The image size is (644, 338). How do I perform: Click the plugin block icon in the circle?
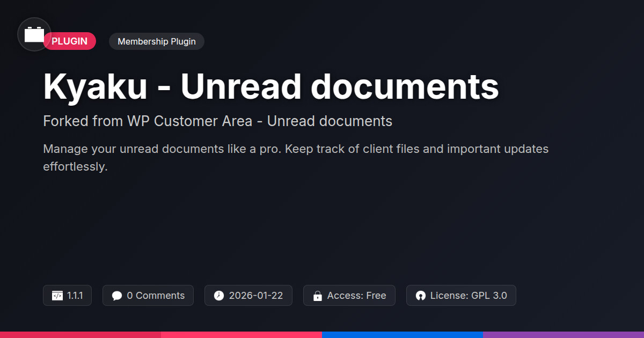click(34, 35)
